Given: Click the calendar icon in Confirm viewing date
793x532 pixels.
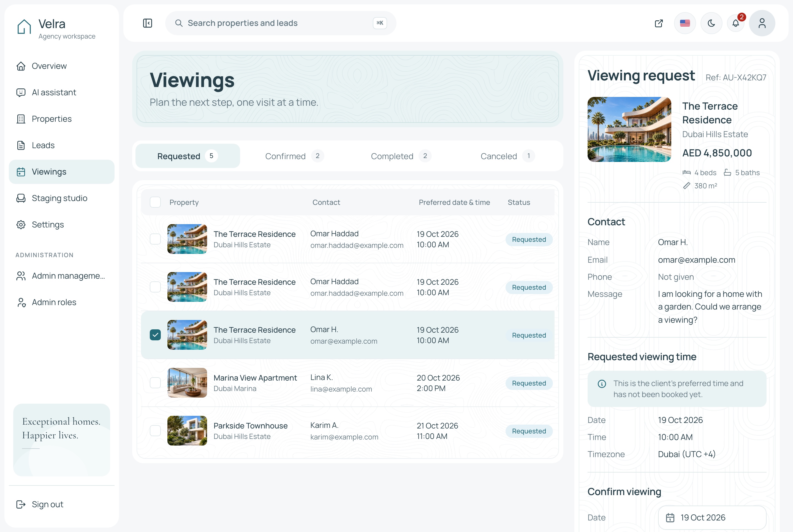Looking at the screenshot, I should coord(670,517).
